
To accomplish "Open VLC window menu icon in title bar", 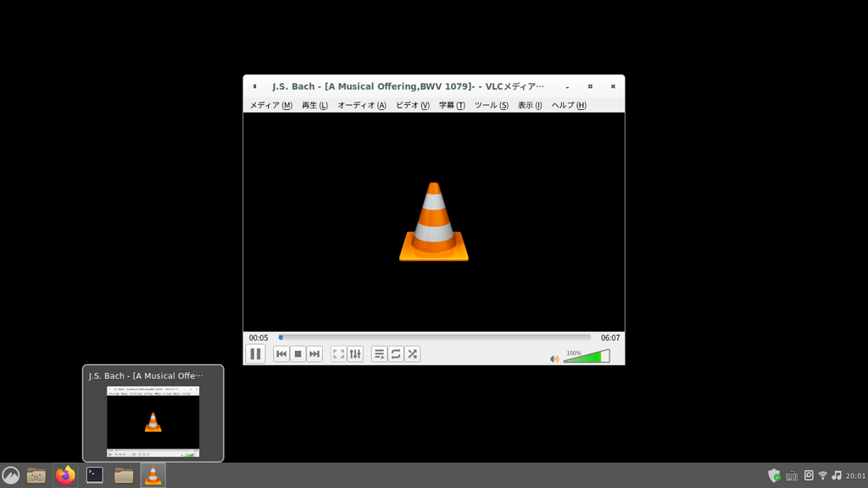I will 254,86.
